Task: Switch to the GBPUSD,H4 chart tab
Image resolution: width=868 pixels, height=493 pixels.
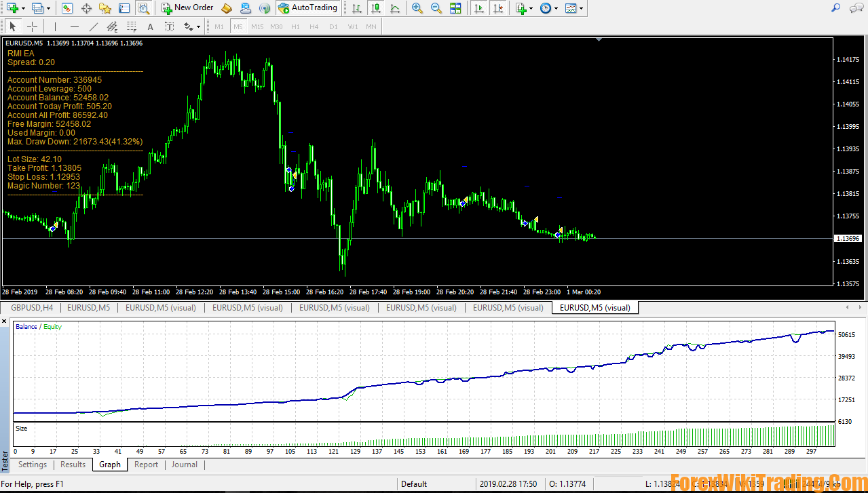Action: pos(32,307)
